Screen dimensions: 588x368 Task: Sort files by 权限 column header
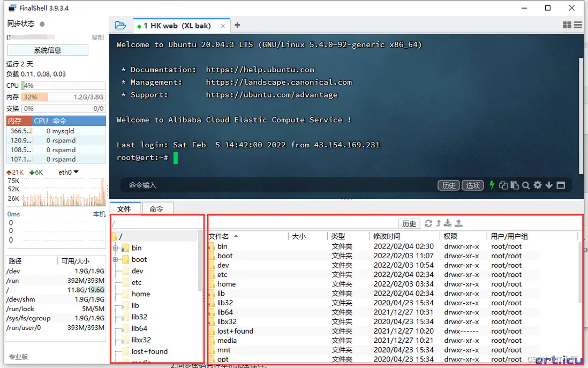(x=463, y=236)
